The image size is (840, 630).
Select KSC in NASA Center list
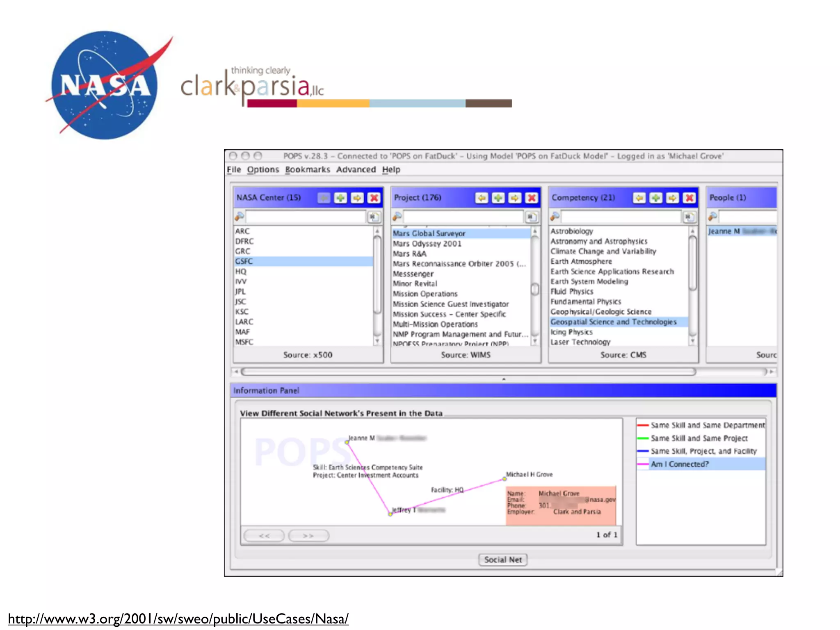[304, 312]
